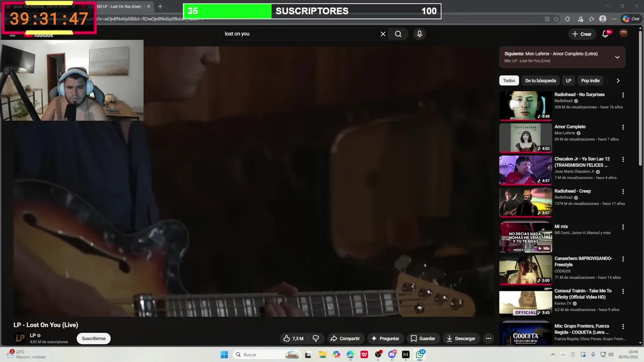
Task: Click the Preguntar button
Action: [x=385, y=338]
